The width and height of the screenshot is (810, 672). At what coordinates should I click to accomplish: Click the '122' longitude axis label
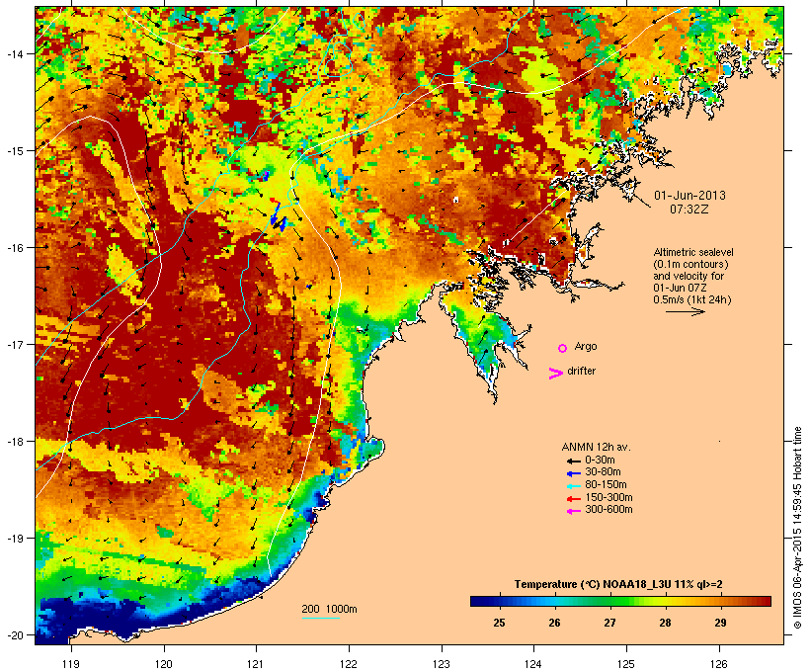pos(349,664)
